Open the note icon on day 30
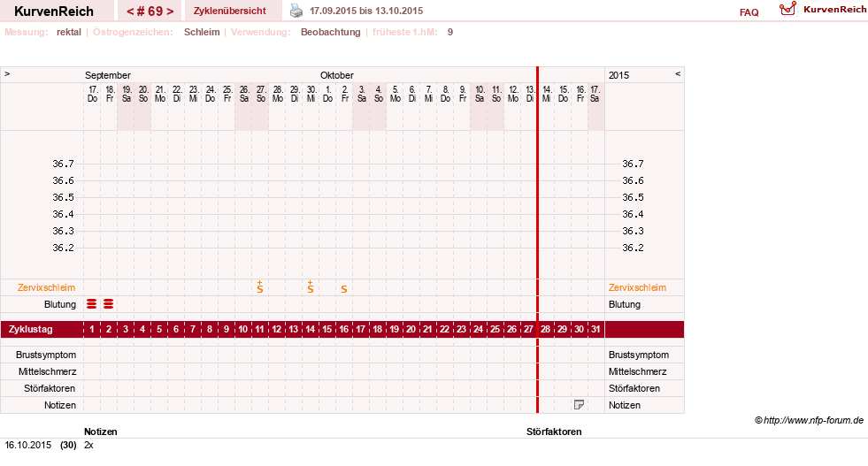The image size is (868, 466). [579, 405]
